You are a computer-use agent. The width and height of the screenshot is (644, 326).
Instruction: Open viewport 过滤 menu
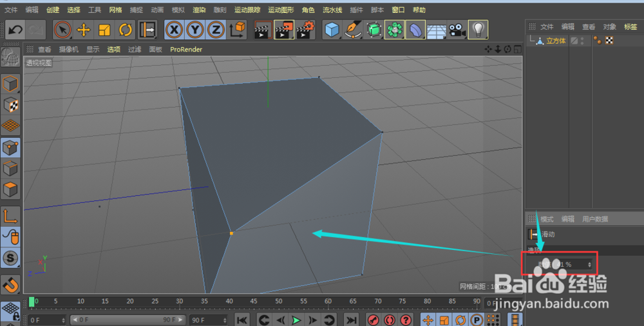[135, 50]
